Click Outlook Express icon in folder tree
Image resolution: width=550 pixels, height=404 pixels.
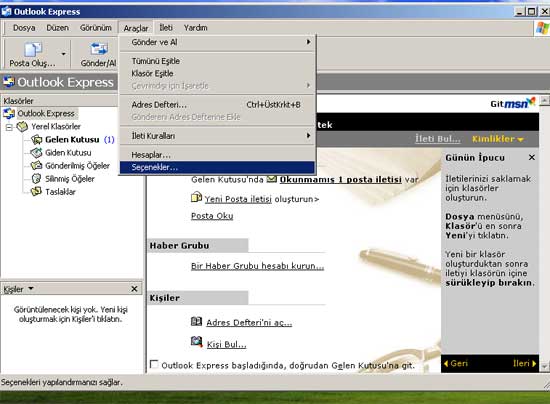coord(9,114)
